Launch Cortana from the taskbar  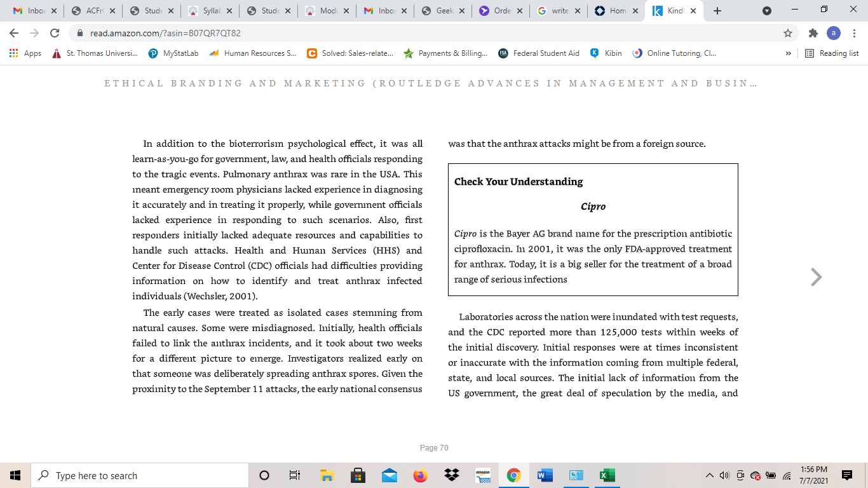pos(264,475)
